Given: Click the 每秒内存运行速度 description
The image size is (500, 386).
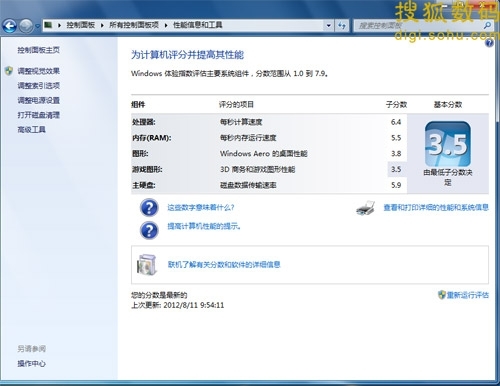Looking at the screenshot, I should pos(248,138).
